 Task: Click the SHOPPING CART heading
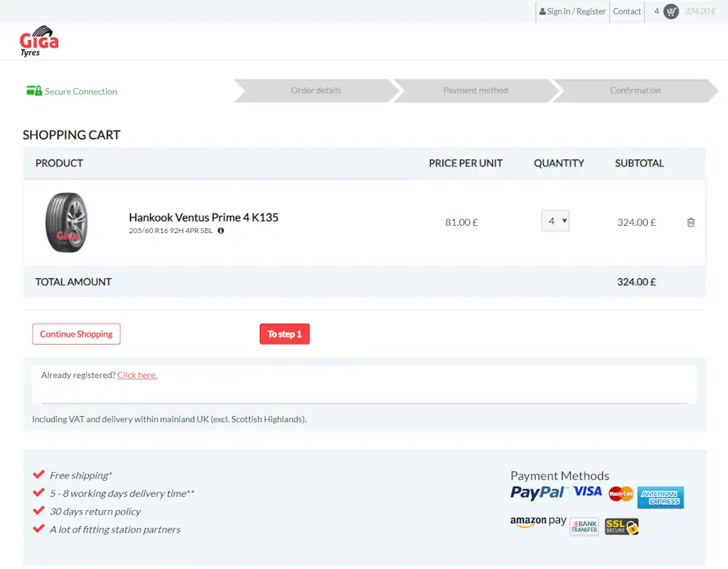click(71, 135)
